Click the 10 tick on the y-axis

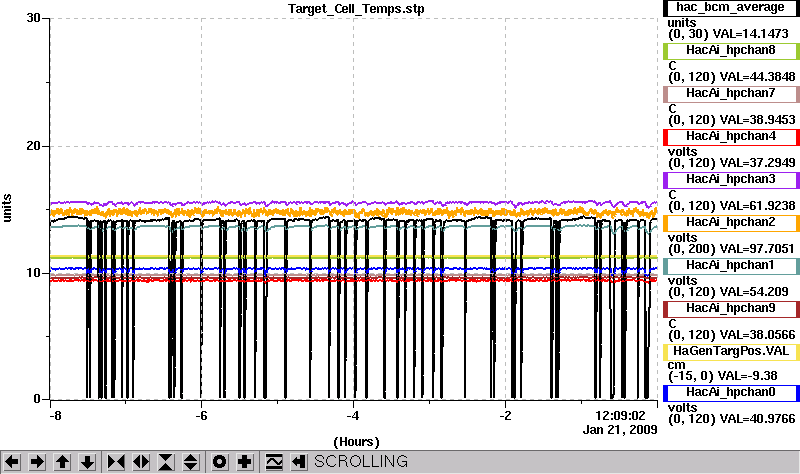[34, 273]
